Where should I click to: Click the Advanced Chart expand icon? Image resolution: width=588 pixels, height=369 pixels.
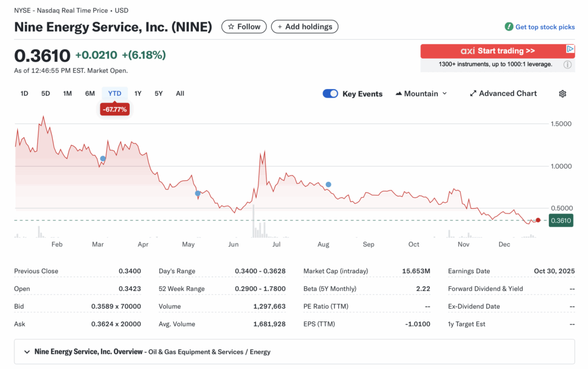(x=473, y=94)
